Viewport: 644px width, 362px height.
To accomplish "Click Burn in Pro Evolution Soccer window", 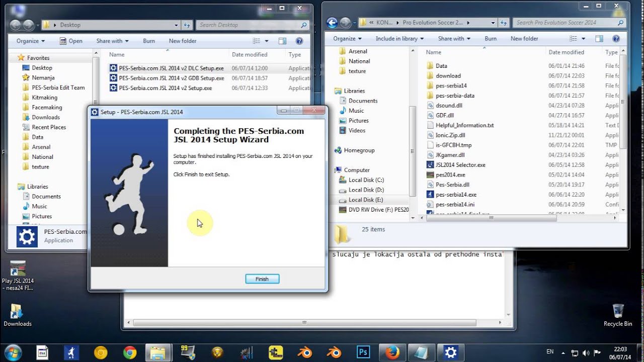I will point(491,38).
